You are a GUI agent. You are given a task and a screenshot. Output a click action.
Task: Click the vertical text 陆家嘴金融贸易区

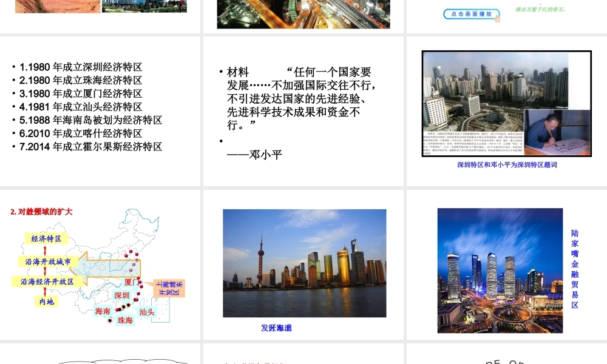575,269
